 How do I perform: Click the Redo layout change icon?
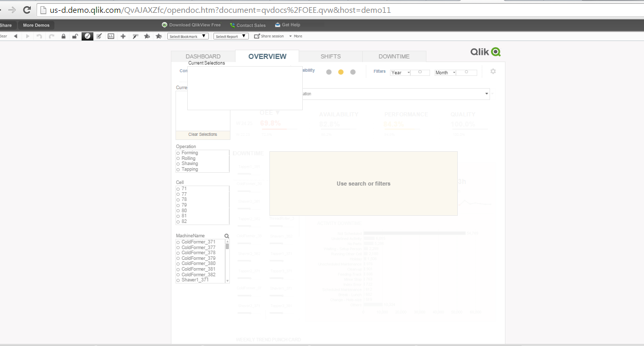point(51,36)
